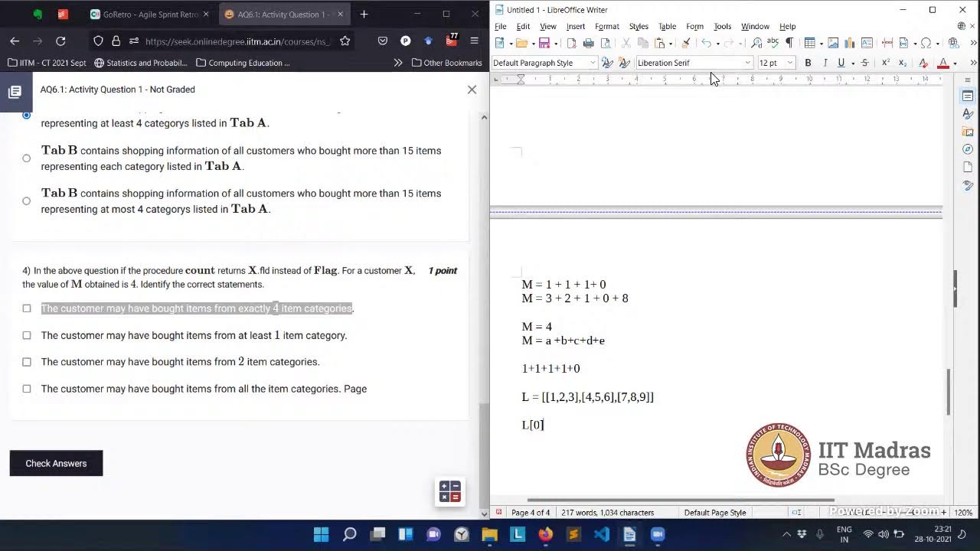Open Find and Replace icon in Writer
Viewport: 980px width, 551px height.
(x=756, y=43)
